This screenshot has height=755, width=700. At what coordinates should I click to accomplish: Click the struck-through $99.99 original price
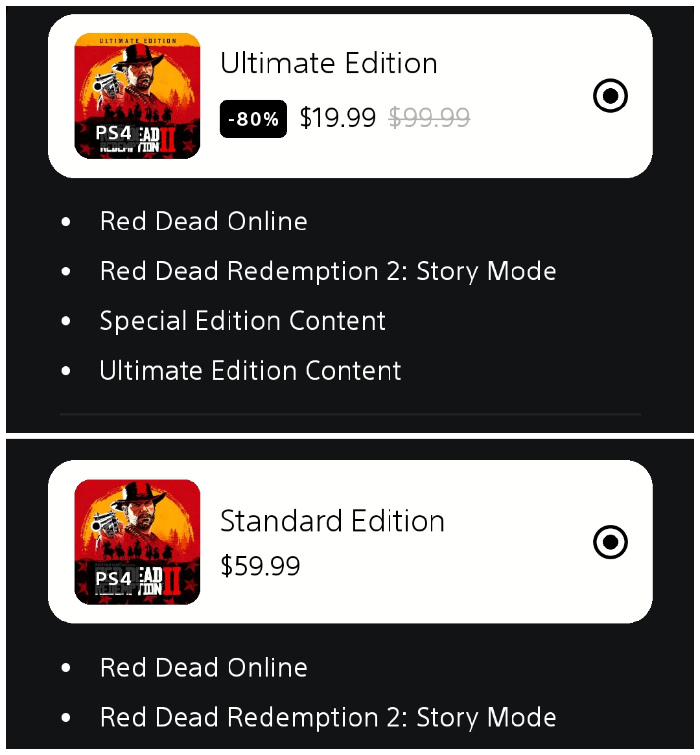pyautogui.click(x=430, y=117)
